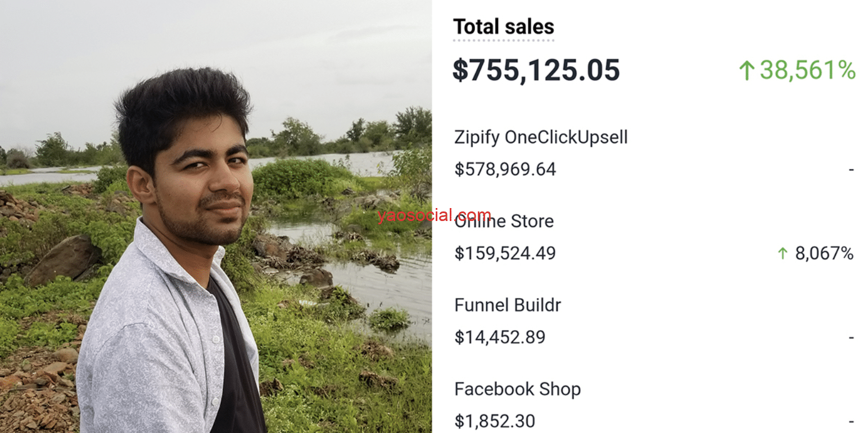Click the green up arrow beside 38,561%
Image resolution: width=868 pixels, height=433 pixels.
pyautogui.click(x=746, y=71)
